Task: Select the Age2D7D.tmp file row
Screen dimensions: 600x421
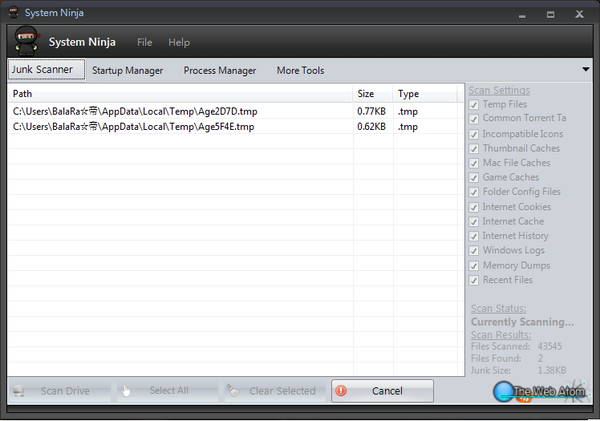Action: pos(235,111)
